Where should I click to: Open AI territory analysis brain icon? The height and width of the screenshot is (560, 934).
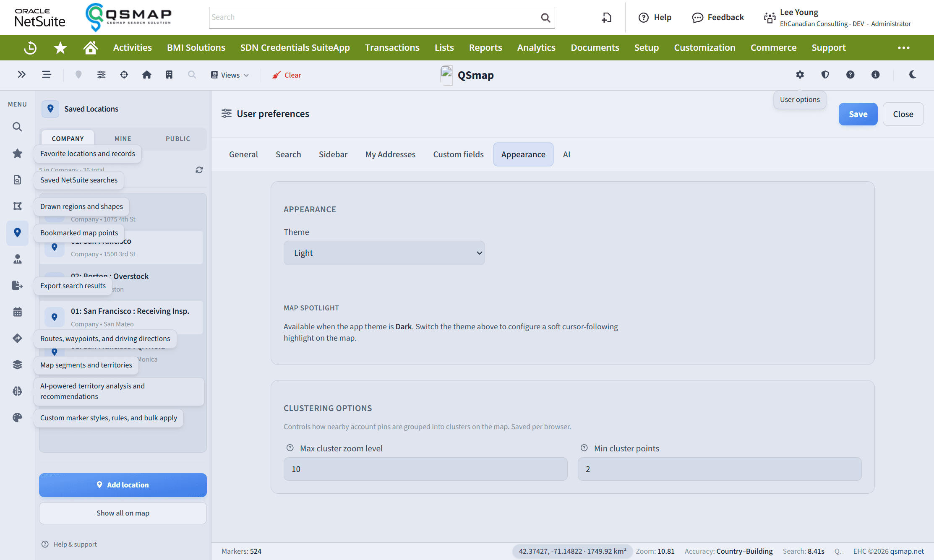point(17,391)
